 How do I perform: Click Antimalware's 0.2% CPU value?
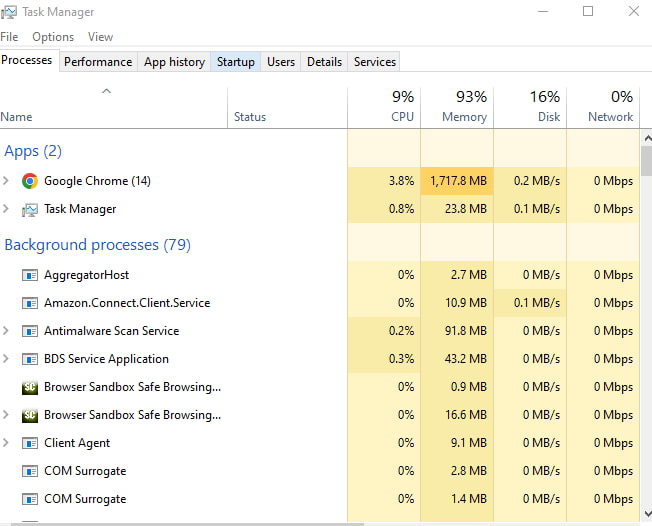coord(401,331)
